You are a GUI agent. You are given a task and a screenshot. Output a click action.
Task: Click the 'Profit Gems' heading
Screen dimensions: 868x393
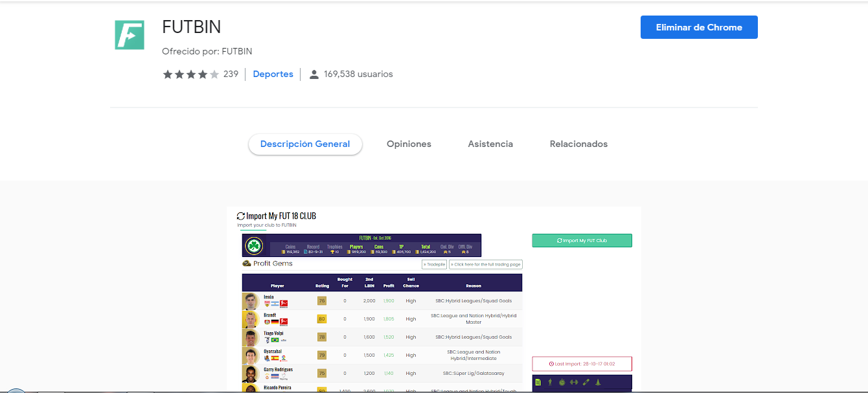click(273, 264)
